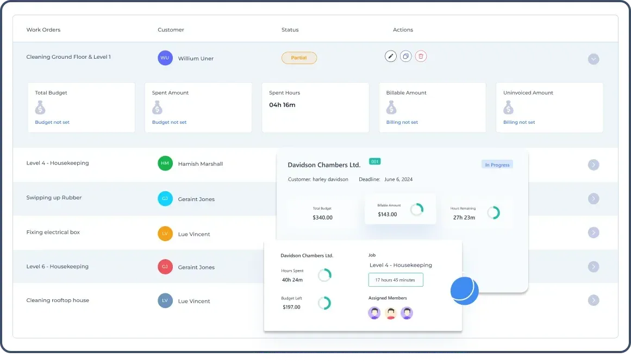This screenshot has height=364, width=631.
Task: Click the money bag icon under Spent Amount
Action: [x=157, y=108]
